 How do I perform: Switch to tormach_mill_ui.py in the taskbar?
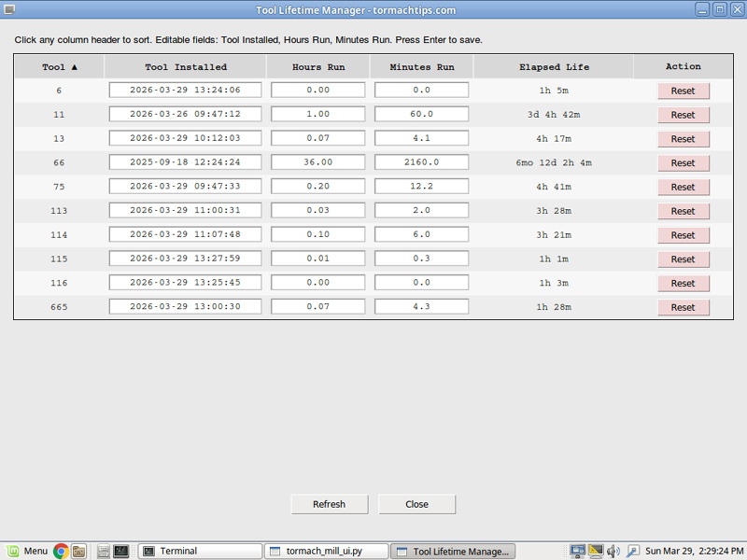point(324,551)
